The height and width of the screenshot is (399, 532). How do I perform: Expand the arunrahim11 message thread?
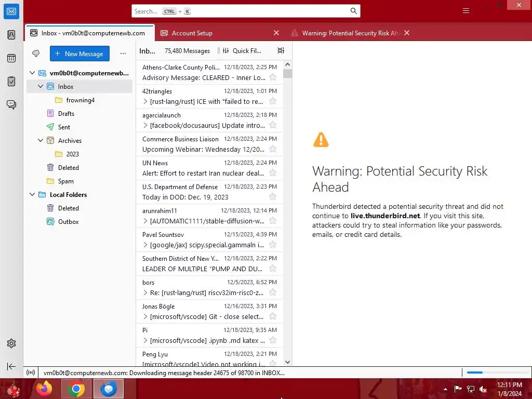pyautogui.click(x=145, y=221)
